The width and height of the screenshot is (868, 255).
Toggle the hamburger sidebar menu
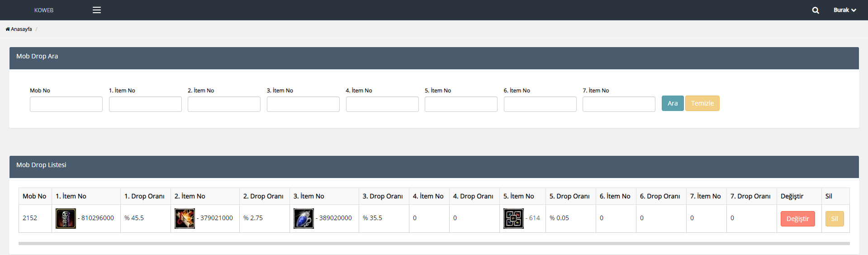(x=97, y=10)
